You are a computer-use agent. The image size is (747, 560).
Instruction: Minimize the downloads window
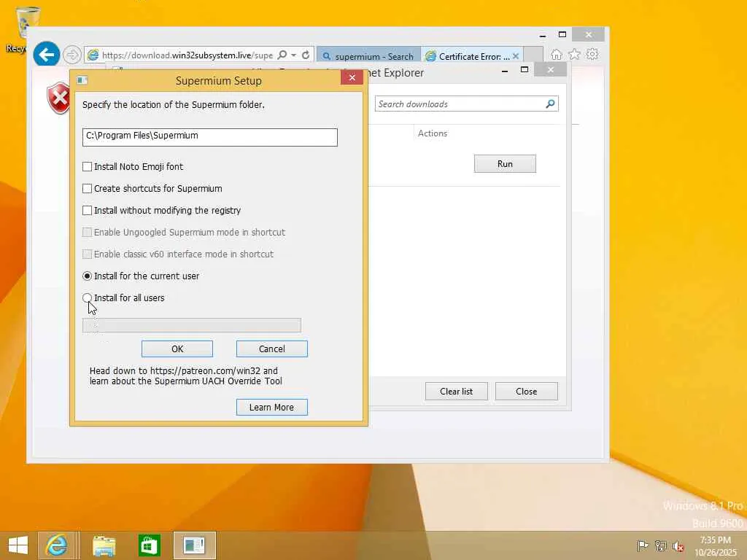pos(505,71)
